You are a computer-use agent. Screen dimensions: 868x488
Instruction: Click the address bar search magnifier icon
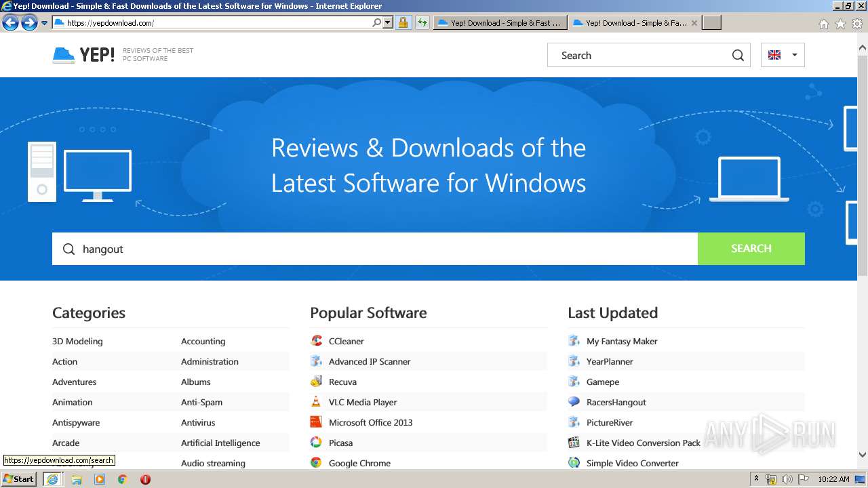[x=377, y=22]
